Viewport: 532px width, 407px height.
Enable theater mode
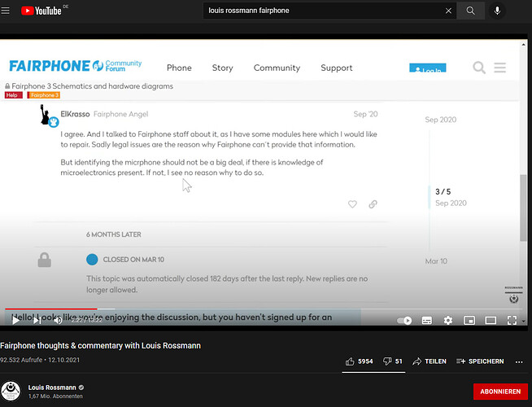(x=491, y=321)
